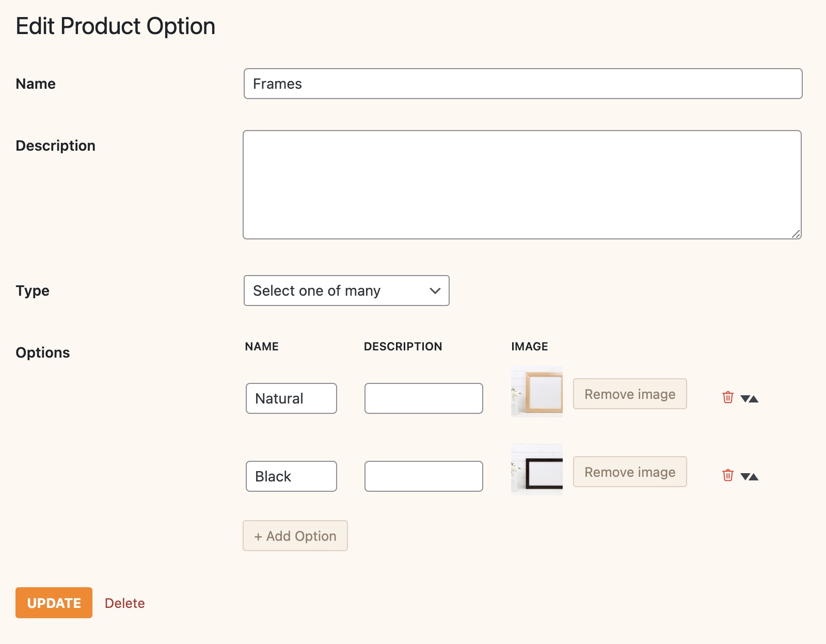Move the Black option up
This screenshot has height=644, width=826.
754,477
